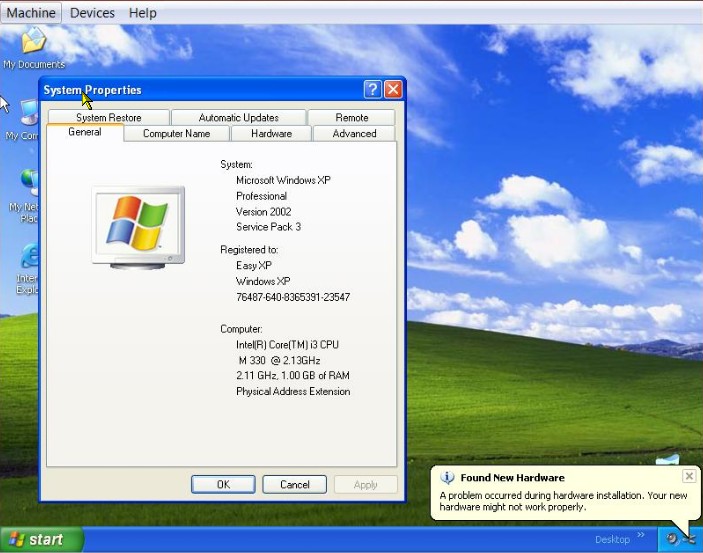Click Cancel in System Properties dialog
703x553 pixels.
294,484
